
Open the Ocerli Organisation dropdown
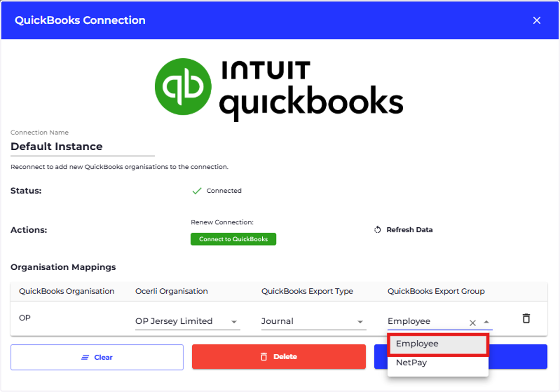point(188,322)
